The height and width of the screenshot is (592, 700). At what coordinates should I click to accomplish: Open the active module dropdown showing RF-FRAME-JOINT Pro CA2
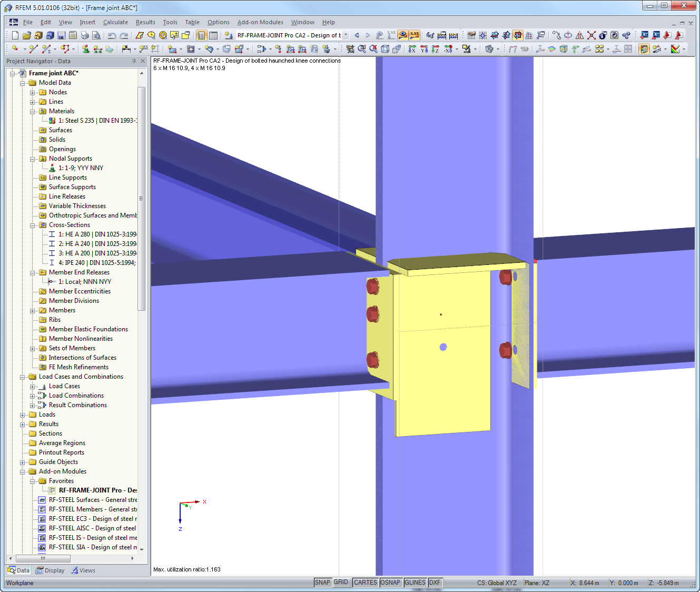coord(346,35)
